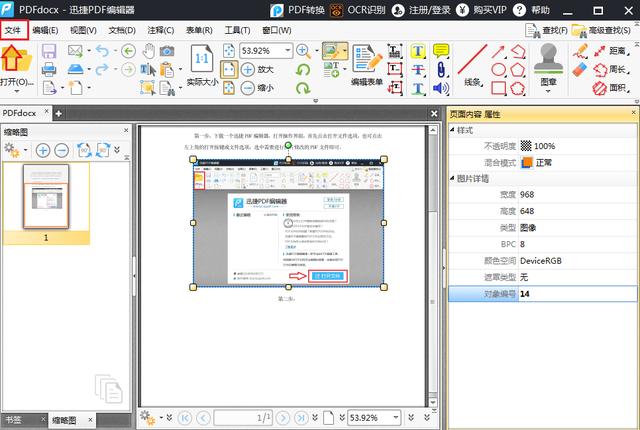This screenshot has height=430, width=640.
Task: Switch to the PDFdocx document tab
Action: click(x=19, y=113)
